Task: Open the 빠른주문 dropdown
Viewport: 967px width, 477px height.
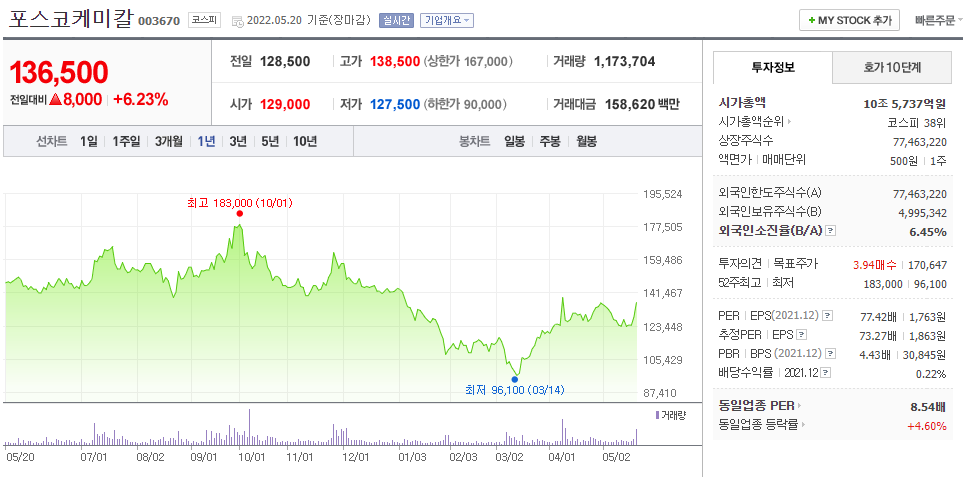Action: tap(939, 20)
